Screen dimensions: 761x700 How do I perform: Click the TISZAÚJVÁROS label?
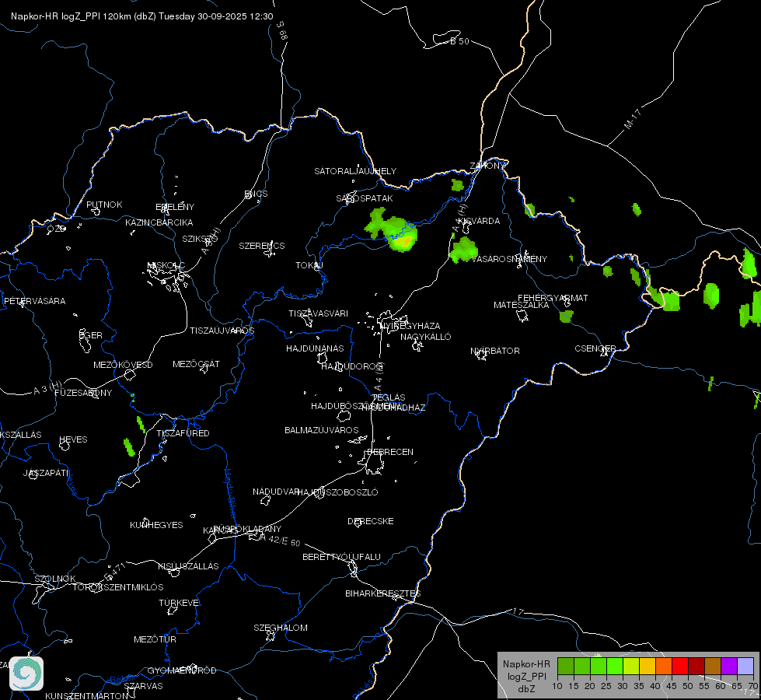pyautogui.click(x=222, y=331)
